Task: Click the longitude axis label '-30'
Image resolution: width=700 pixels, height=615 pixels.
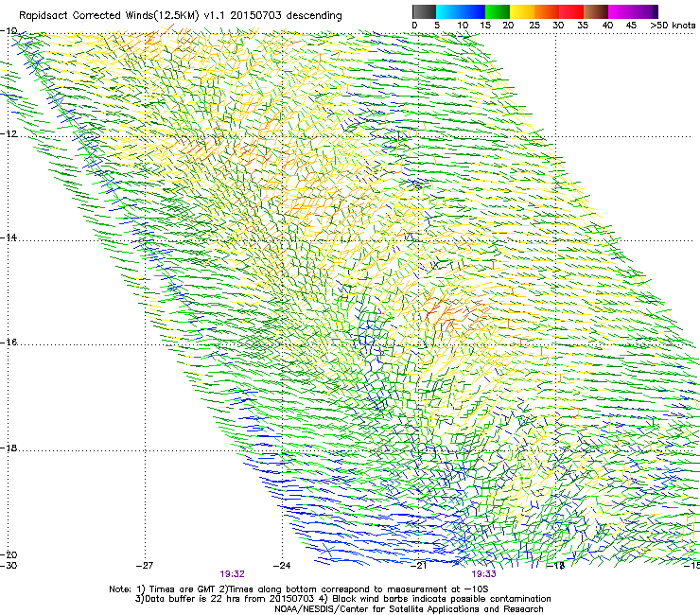Action: (x=9, y=566)
